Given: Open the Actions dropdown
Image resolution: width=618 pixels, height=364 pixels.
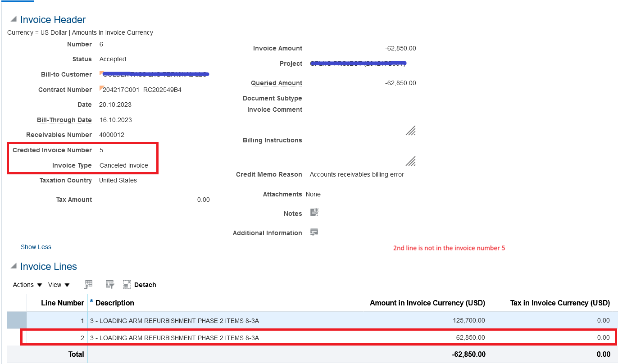Looking at the screenshot, I should [x=26, y=284].
